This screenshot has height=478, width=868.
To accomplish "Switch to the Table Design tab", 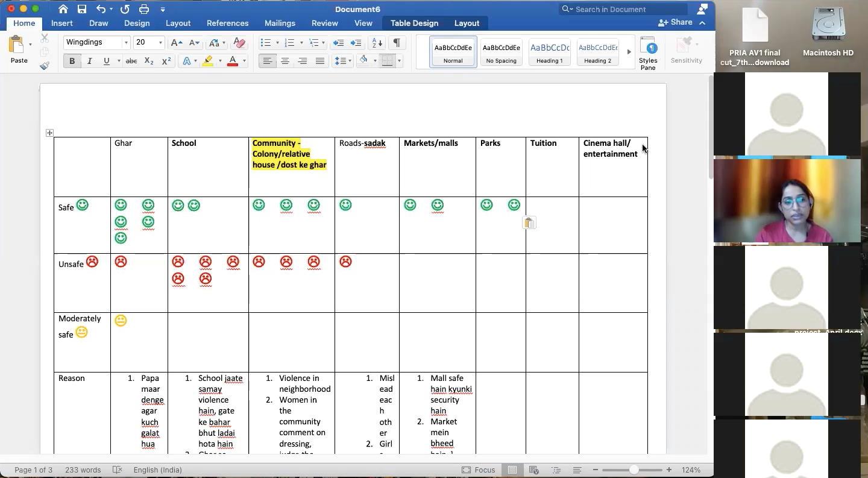I will [414, 23].
